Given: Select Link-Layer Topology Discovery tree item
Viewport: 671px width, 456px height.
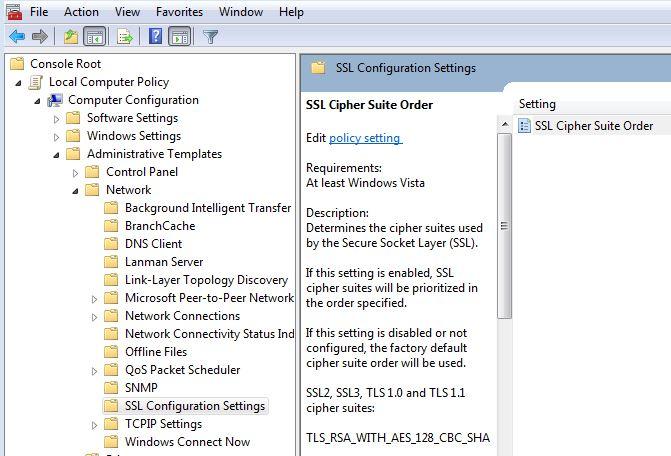Looking at the screenshot, I should (x=206, y=279).
